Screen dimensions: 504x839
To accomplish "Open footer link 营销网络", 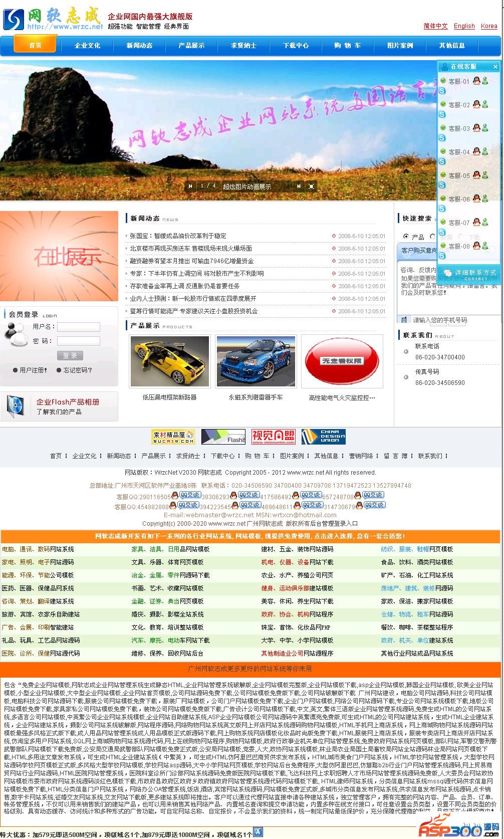I will coord(361,456).
